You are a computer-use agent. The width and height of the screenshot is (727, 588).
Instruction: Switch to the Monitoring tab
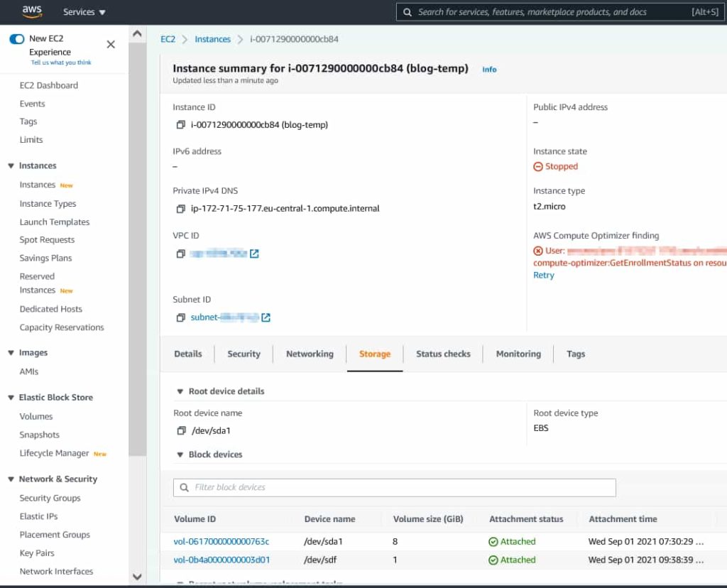click(x=518, y=354)
